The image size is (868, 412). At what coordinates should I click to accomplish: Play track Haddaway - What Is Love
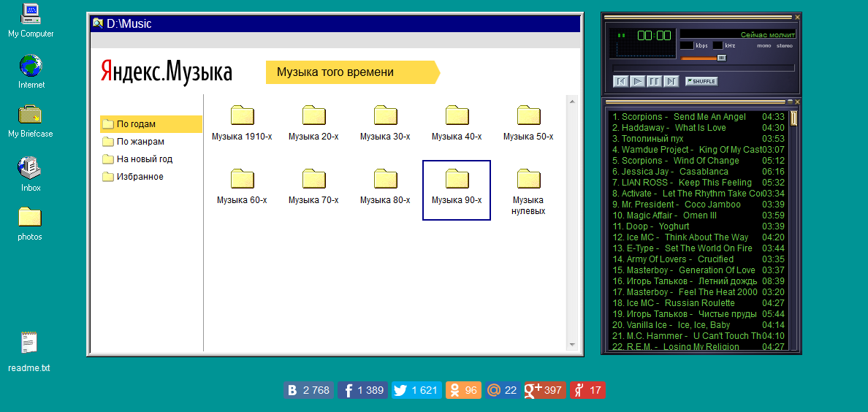point(672,128)
